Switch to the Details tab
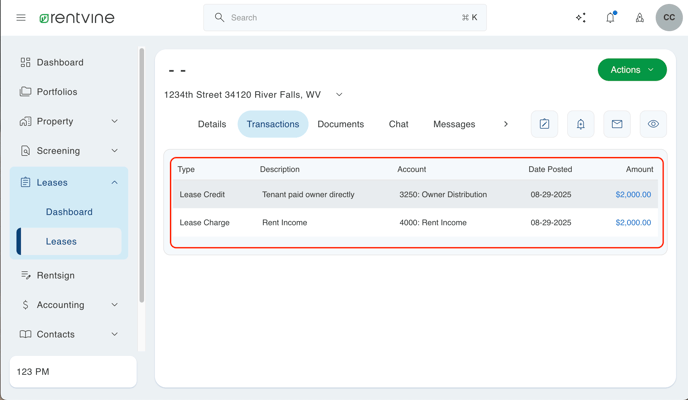Screen dimensions: 688x400 pyautogui.click(x=212, y=124)
